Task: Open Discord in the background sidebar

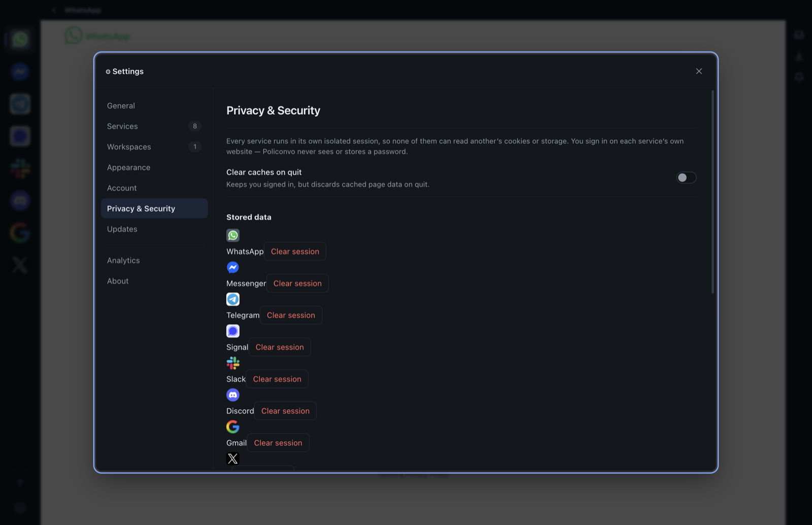Action: coord(20,200)
